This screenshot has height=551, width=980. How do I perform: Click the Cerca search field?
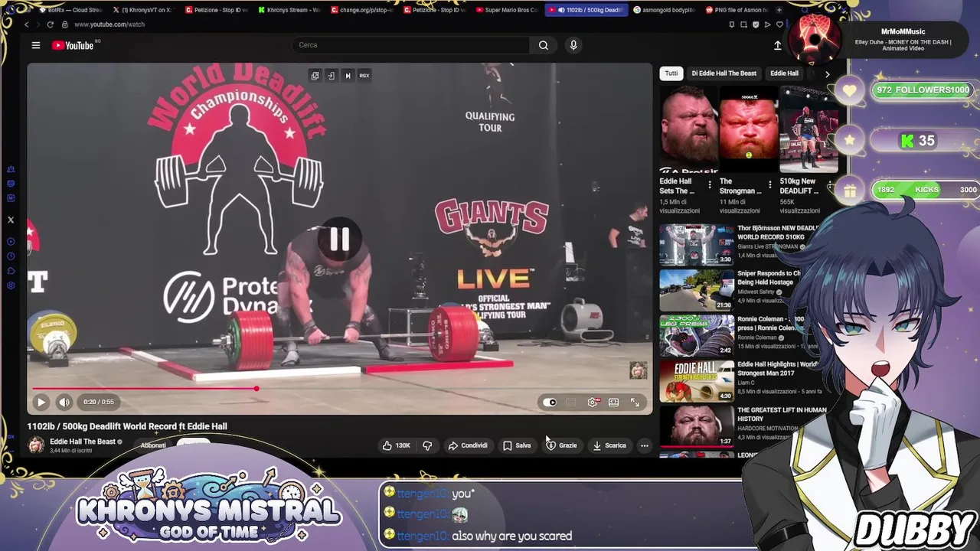(x=410, y=45)
